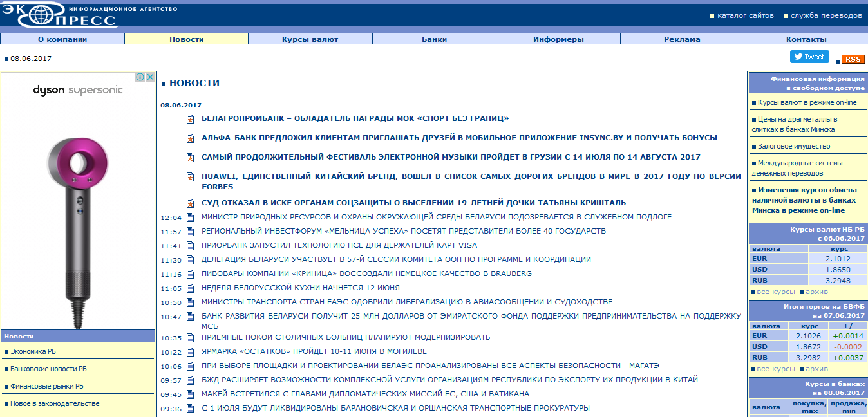
Task: Click page icon for 12:04 news item
Action: (x=190, y=218)
